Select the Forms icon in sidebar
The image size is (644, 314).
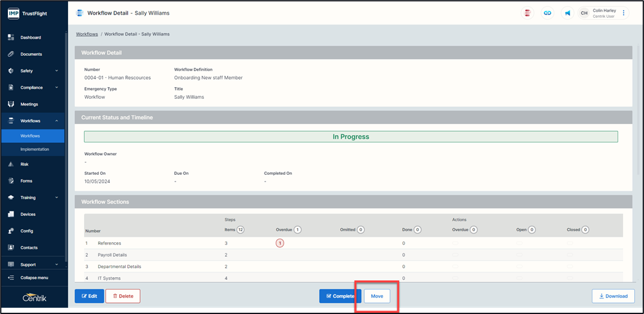pos(11,181)
